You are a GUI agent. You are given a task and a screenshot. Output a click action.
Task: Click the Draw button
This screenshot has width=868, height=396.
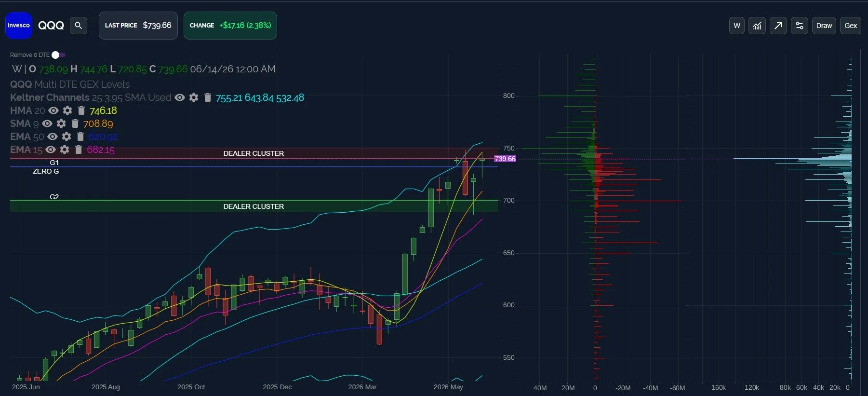824,26
